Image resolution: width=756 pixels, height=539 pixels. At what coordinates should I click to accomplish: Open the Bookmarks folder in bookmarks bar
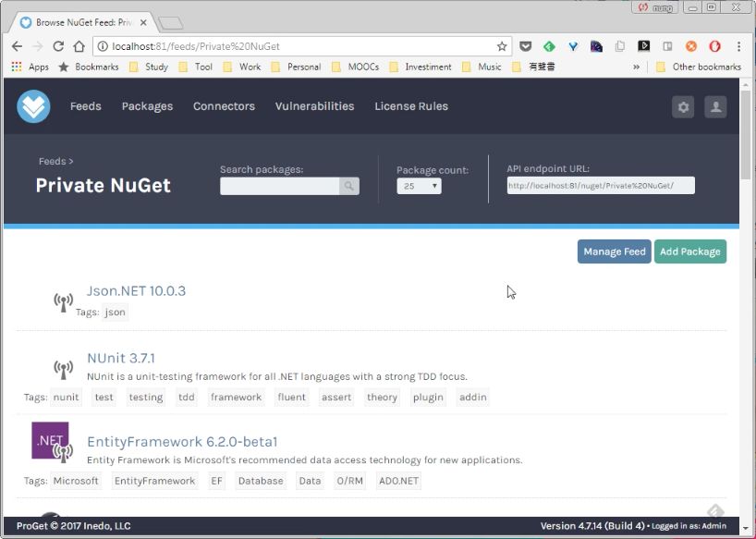pos(88,67)
